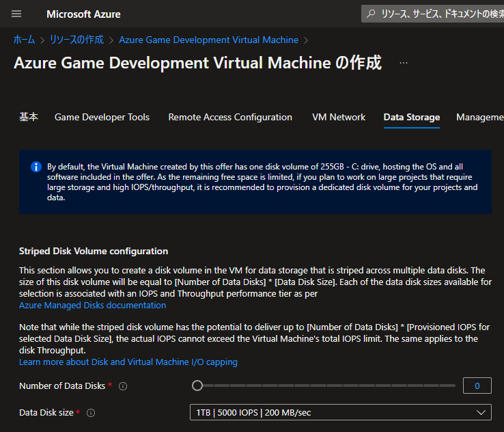Open the hamburger portal menu
The image size is (504, 432).
click(x=16, y=14)
